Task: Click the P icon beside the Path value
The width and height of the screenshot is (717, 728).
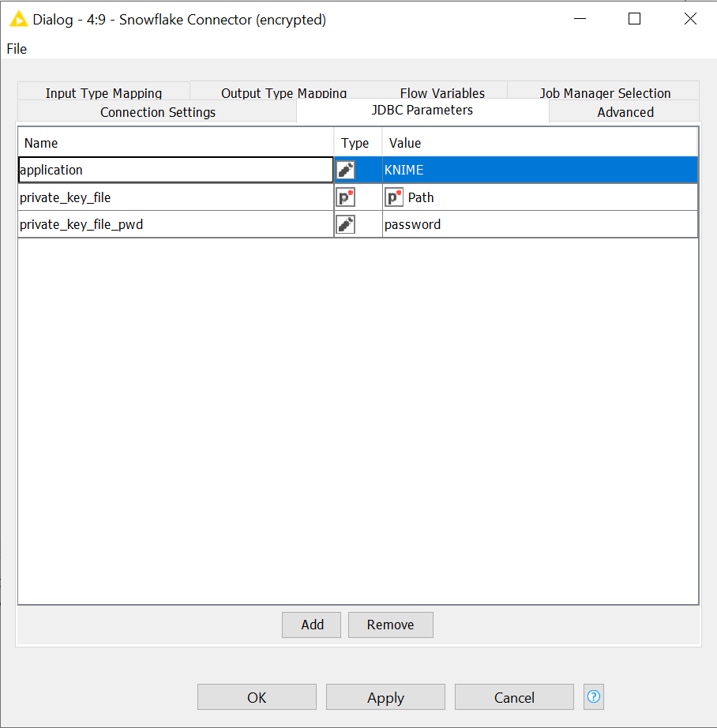Action: (x=394, y=197)
